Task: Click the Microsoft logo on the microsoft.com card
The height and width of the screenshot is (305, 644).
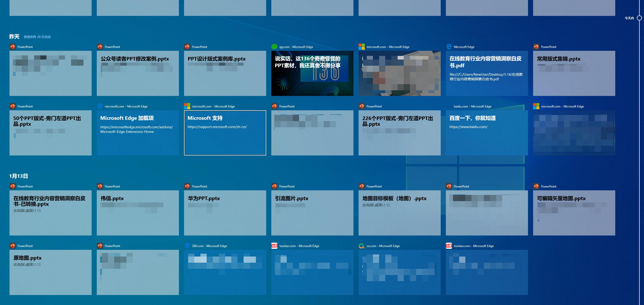Action: (362, 47)
